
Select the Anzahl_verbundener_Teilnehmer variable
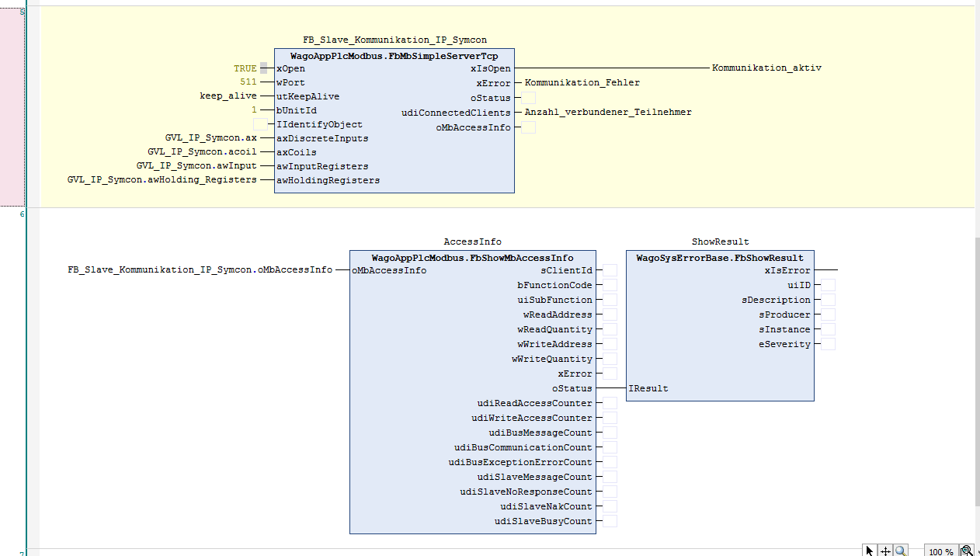point(608,113)
